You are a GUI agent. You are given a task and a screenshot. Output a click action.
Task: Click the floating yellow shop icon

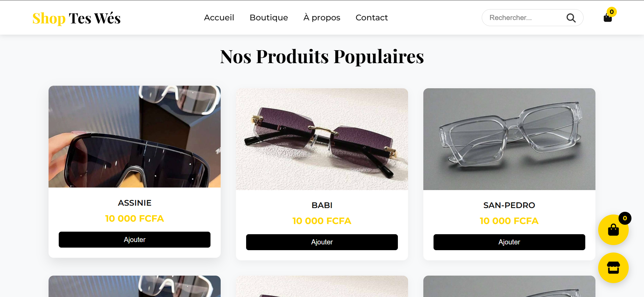(x=613, y=268)
